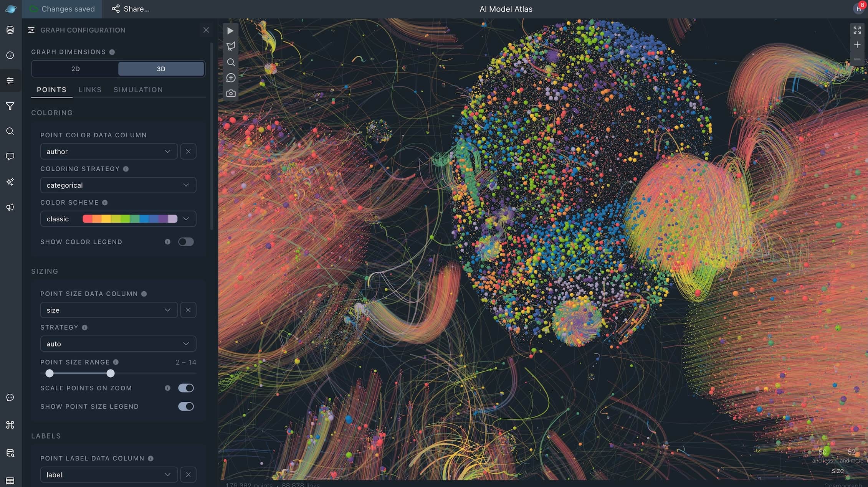868x487 pixels.
Task: Click the info icon beside Point Size Range
Action: pyautogui.click(x=116, y=362)
